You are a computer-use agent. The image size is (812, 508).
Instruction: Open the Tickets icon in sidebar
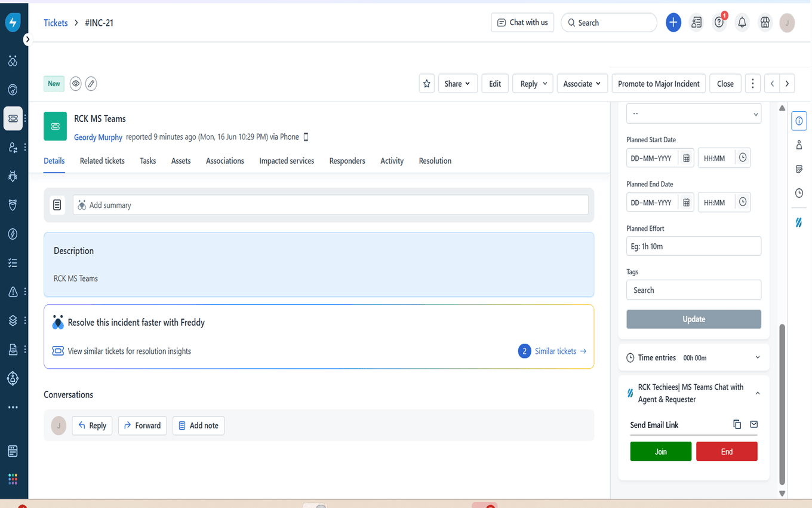coord(13,118)
